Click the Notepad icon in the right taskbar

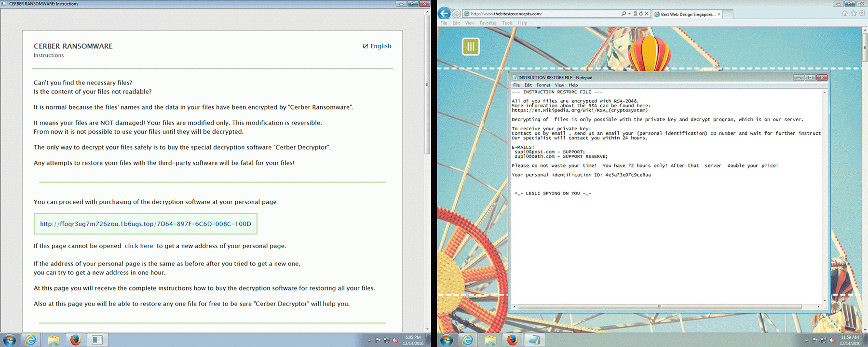pyautogui.click(x=534, y=340)
